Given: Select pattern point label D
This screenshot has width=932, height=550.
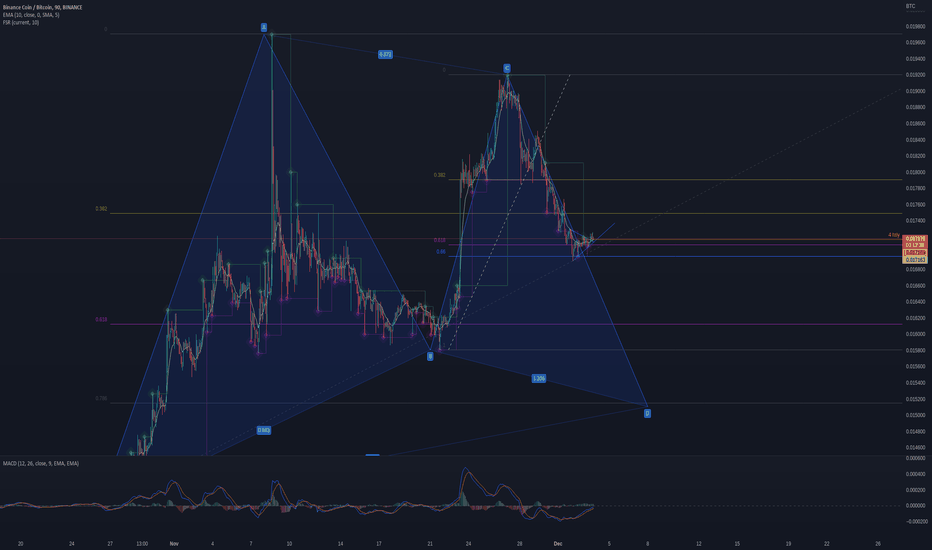Looking at the screenshot, I should 647,413.
